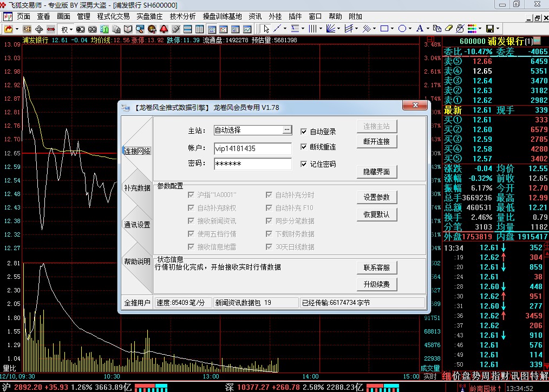
Task: Select the text annotation A tool
Action: 420,28
